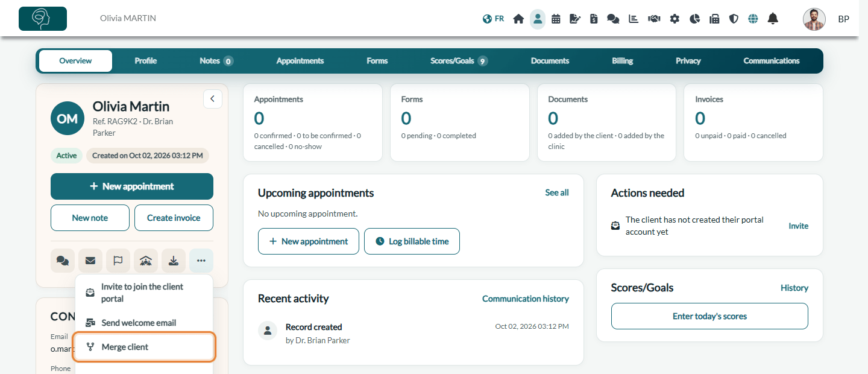
Task: Go to the home dashboard icon
Action: click(518, 19)
